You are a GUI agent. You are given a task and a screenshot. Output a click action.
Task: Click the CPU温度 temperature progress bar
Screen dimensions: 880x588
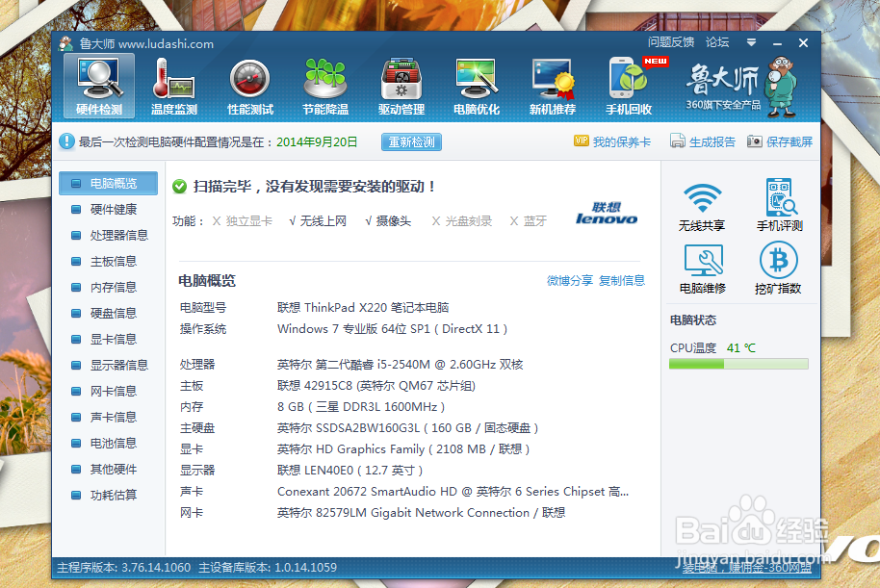click(x=738, y=364)
